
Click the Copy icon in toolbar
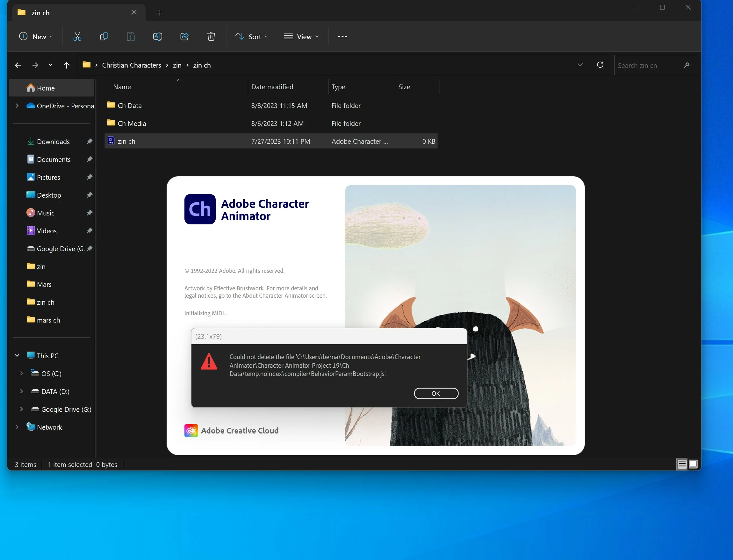104,37
